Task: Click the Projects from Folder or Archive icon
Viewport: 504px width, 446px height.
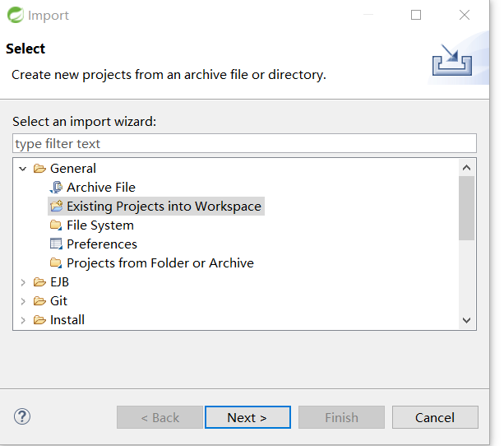Action: point(56,263)
